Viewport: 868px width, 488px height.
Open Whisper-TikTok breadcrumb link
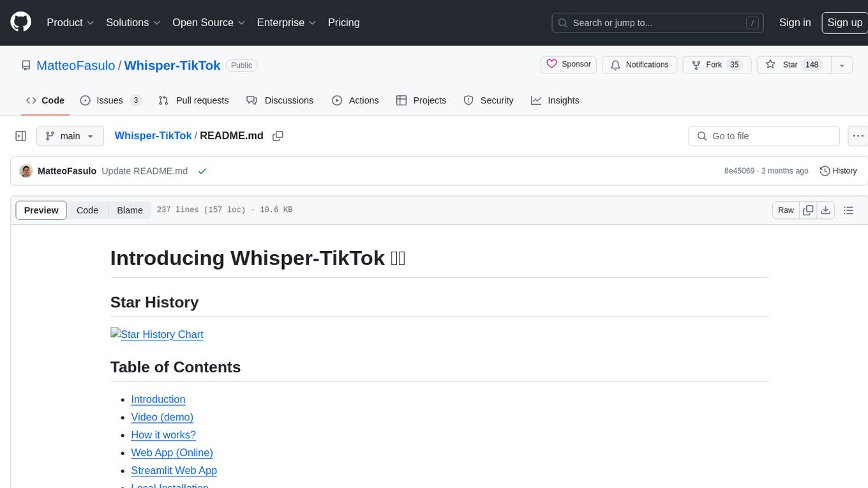(x=153, y=135)
